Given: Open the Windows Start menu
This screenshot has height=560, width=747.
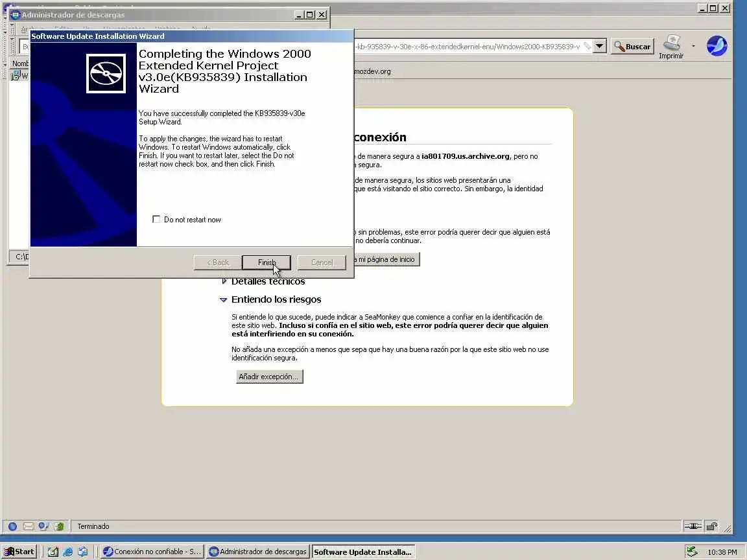Looking at the screenshot, I should tap(19, 552).
